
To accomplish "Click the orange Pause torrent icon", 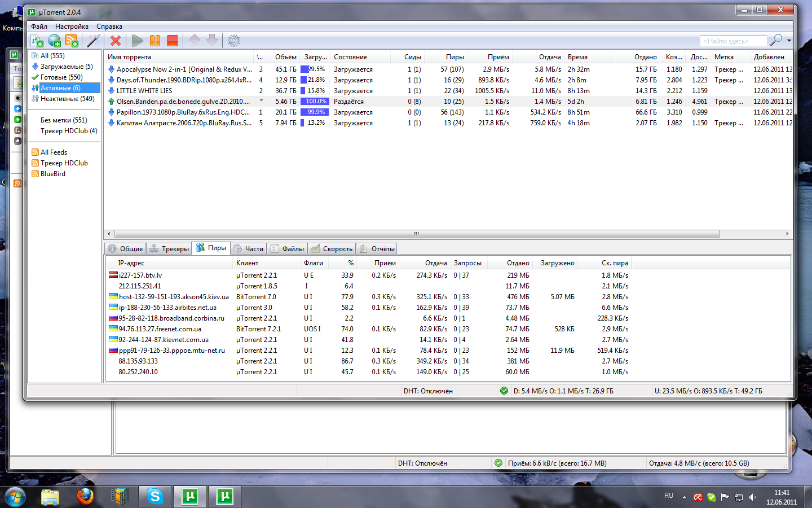I will [155, 41].
